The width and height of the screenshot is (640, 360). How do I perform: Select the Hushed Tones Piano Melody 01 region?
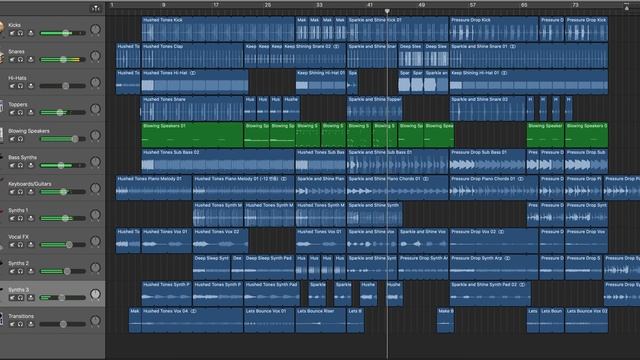[153, 188]
